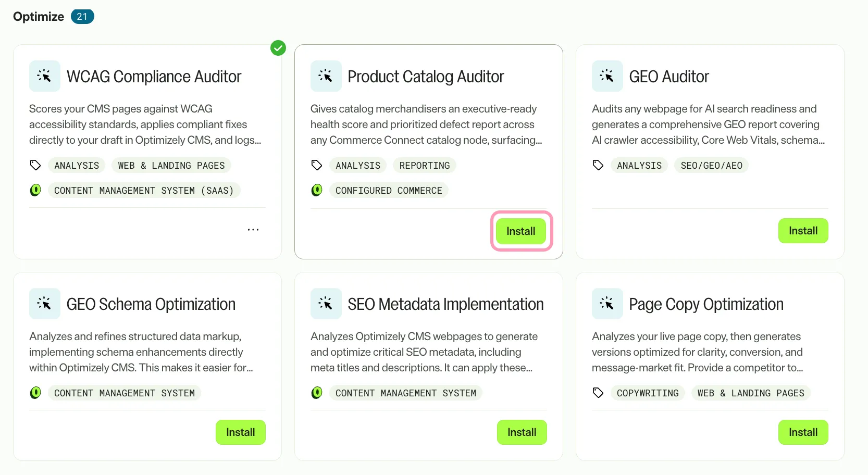Select the Optimize section heading
The image size is (868, 475).
pyautogui.click(x=39, y=17)
